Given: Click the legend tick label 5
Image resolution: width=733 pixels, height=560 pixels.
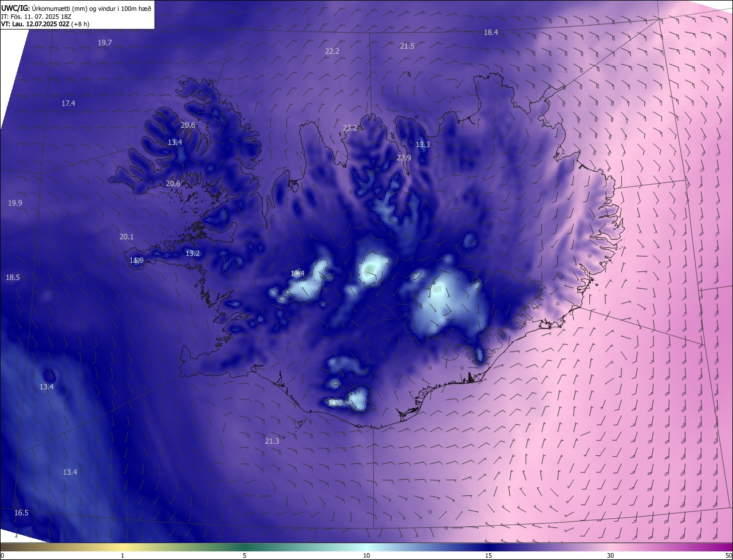Looking at the screenshot, I should (x=245, y=555).
